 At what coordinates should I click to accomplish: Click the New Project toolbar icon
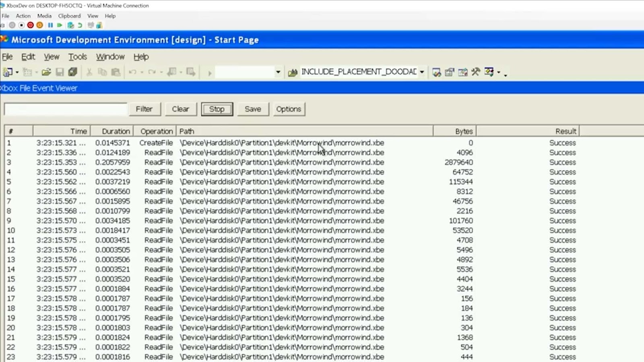8,72
